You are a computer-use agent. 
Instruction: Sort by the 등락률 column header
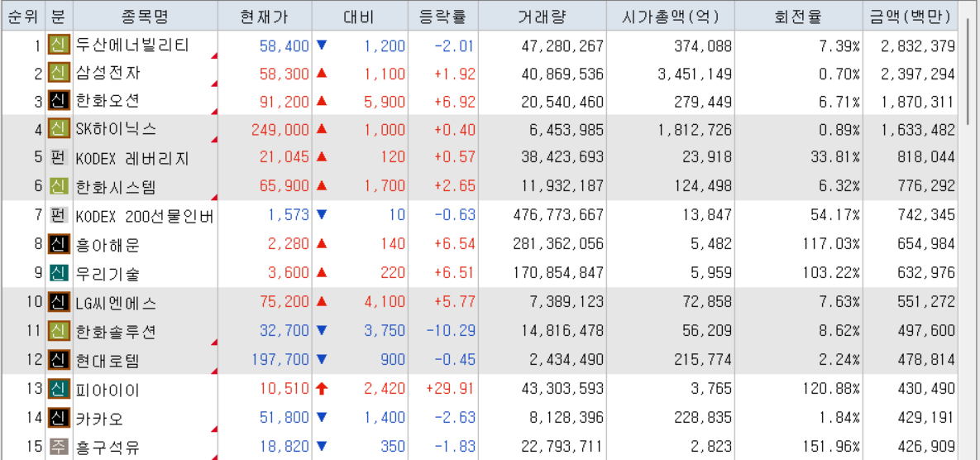coord(443,17)
